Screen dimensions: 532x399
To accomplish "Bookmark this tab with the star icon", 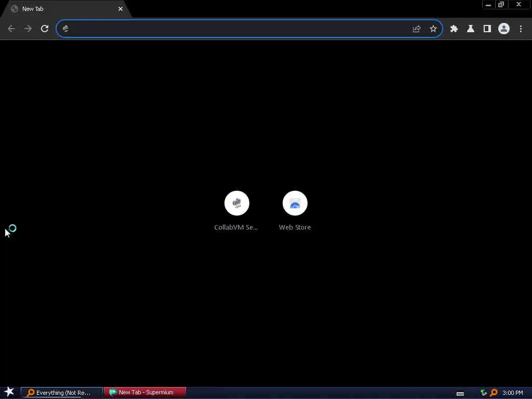I will click(x=433, y=29).
